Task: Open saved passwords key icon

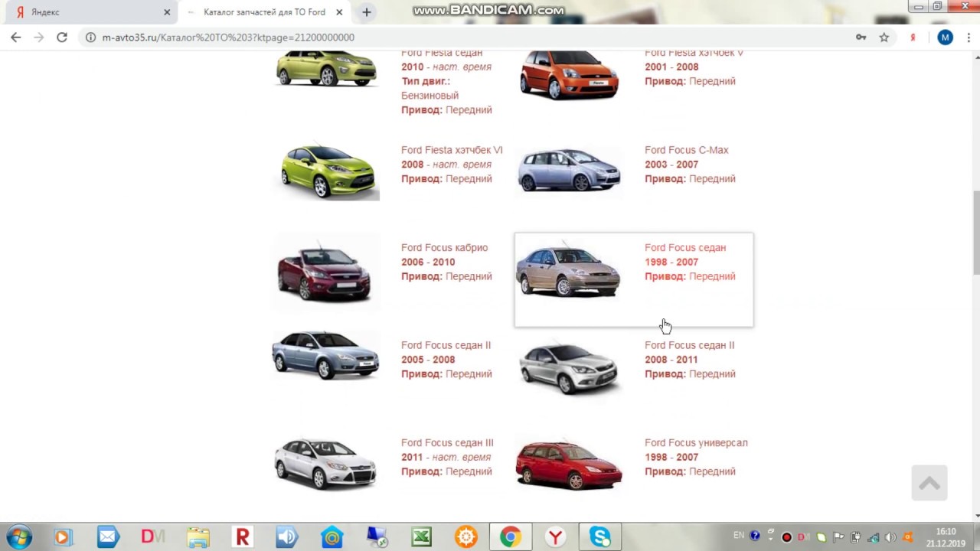Action: (x=861, y=37)
